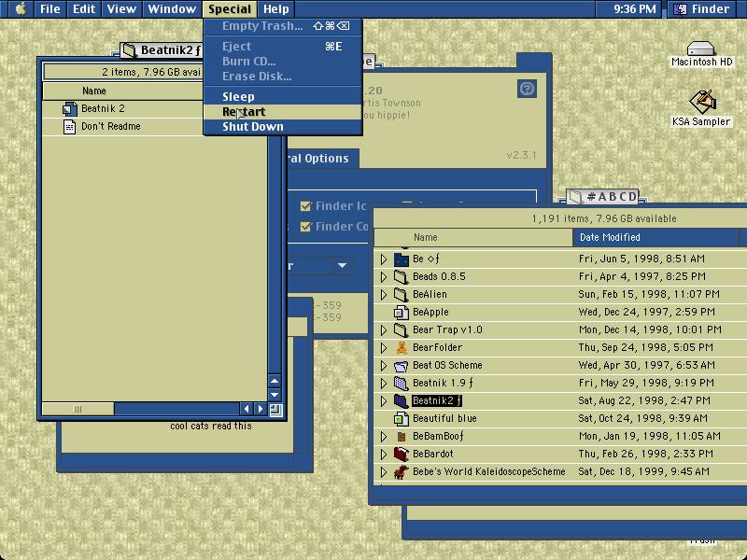Click the Bebe's World KaleidoscopeScheme horse icon
The width and height of the screenshot is (747, 560).
(402, 472)
